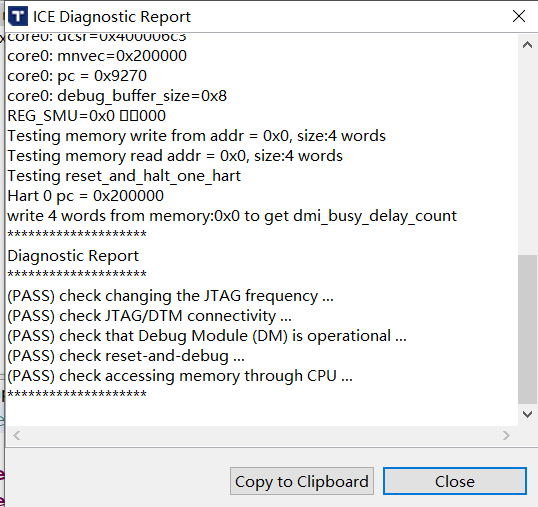The width and height of the screenshot is (538, 507).
Task: Click '(PASS) check changing the JTAG frequency' line
Action: (171, 296)
